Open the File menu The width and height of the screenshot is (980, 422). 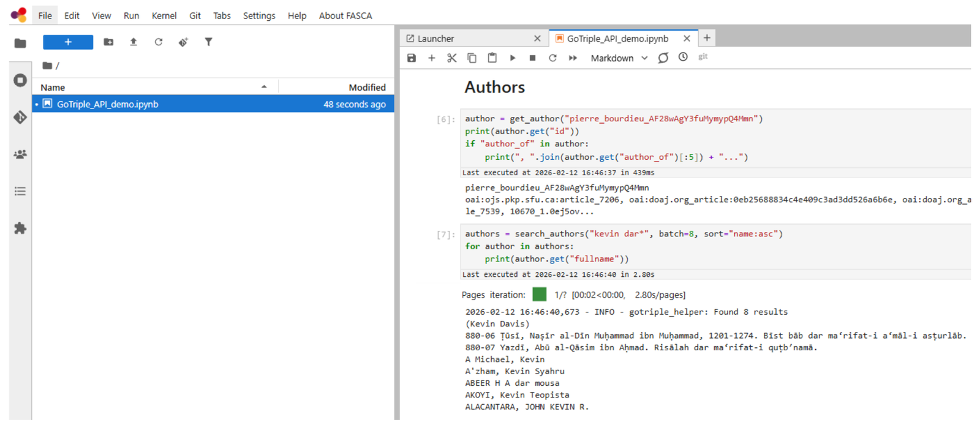point(45,15)
